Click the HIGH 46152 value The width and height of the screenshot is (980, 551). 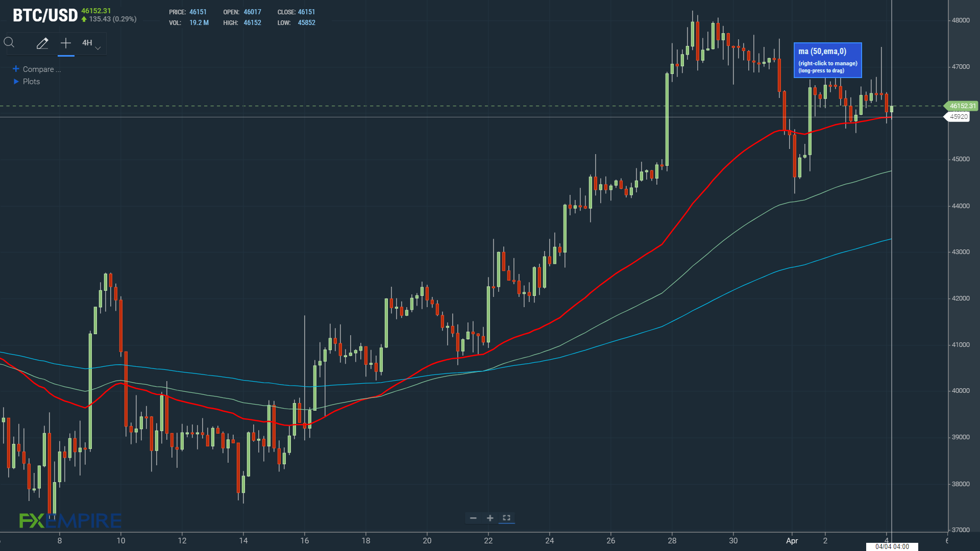[x=252, y=23]
